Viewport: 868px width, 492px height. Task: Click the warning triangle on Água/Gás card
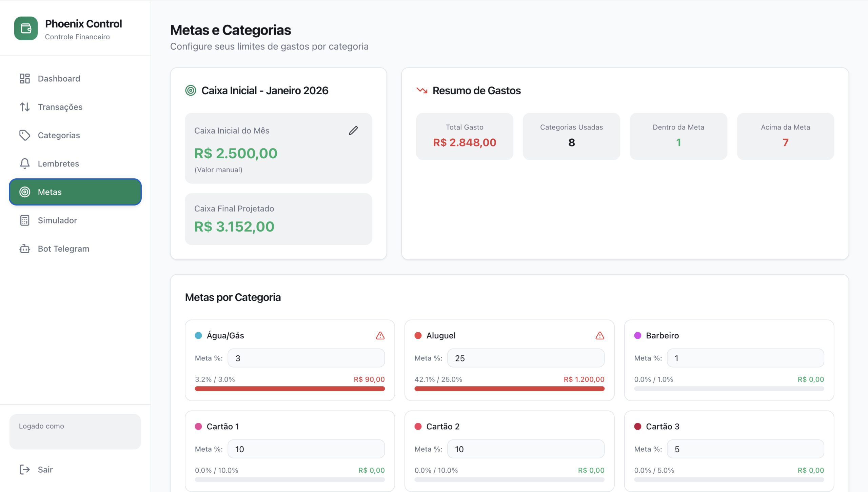point(380,336)
